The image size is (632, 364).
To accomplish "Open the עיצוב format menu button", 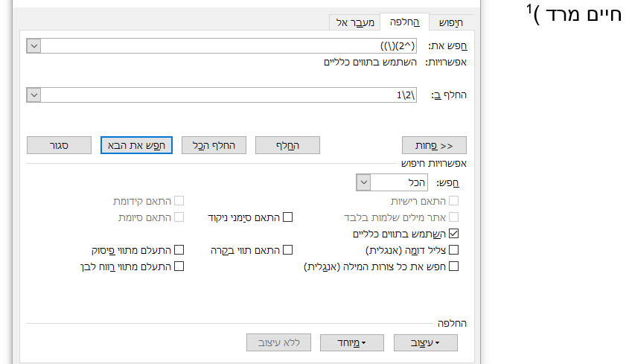I will tap(427, 342).
